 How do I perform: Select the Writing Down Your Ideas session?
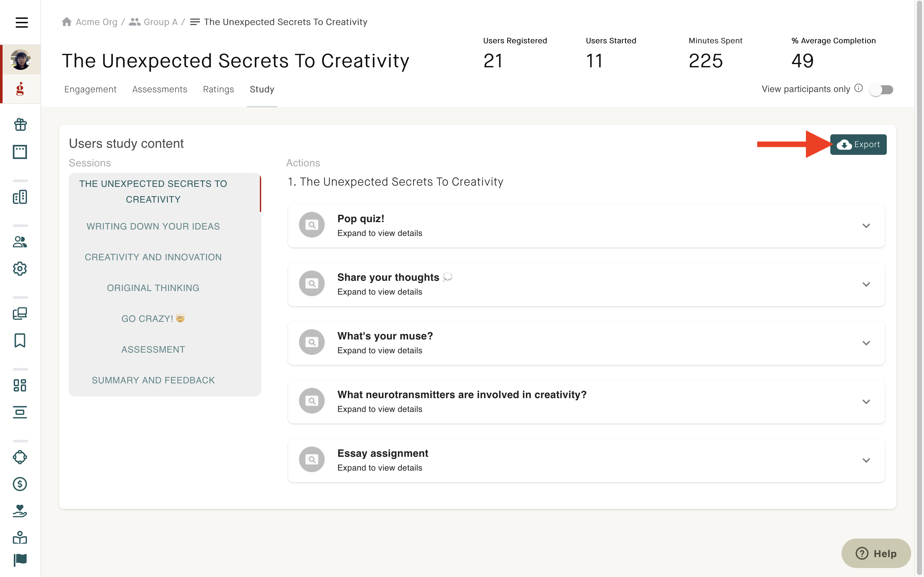point(153,226)
